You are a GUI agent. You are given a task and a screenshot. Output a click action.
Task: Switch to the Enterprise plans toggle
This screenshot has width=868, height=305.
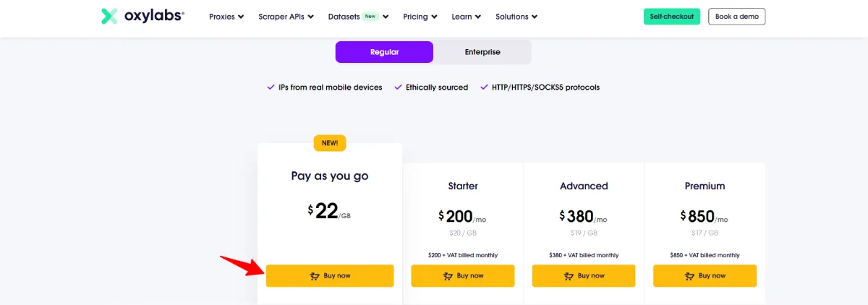[482, 52]
